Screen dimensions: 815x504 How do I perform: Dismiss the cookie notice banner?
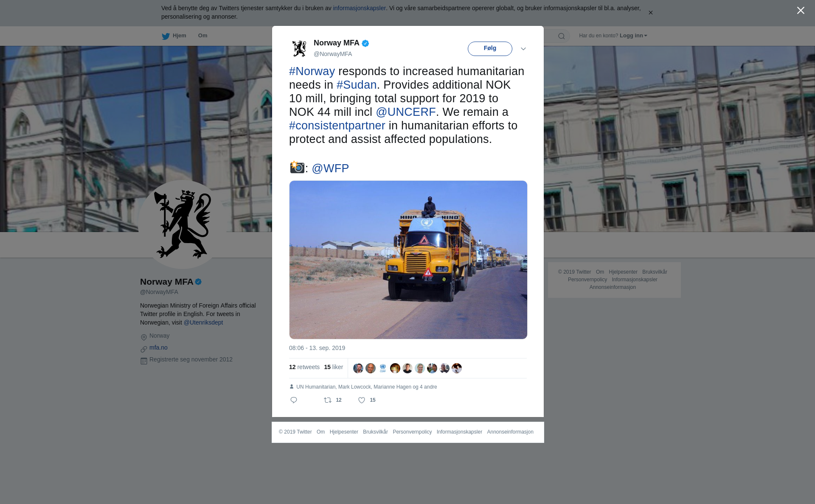(x=650, y=13)
